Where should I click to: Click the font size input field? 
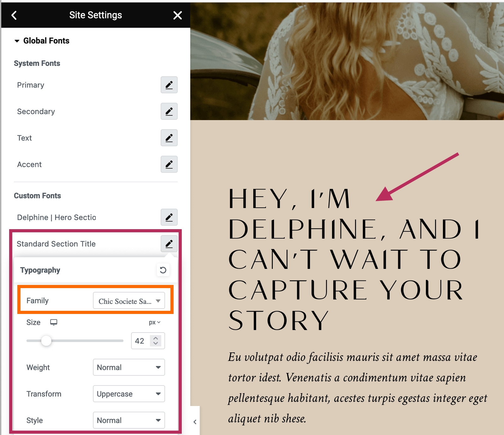pyautogui.click(x=140, y=341)
